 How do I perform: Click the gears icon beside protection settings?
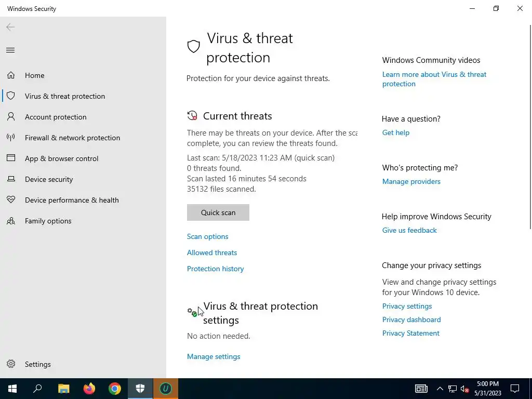[x=192, y=312]
